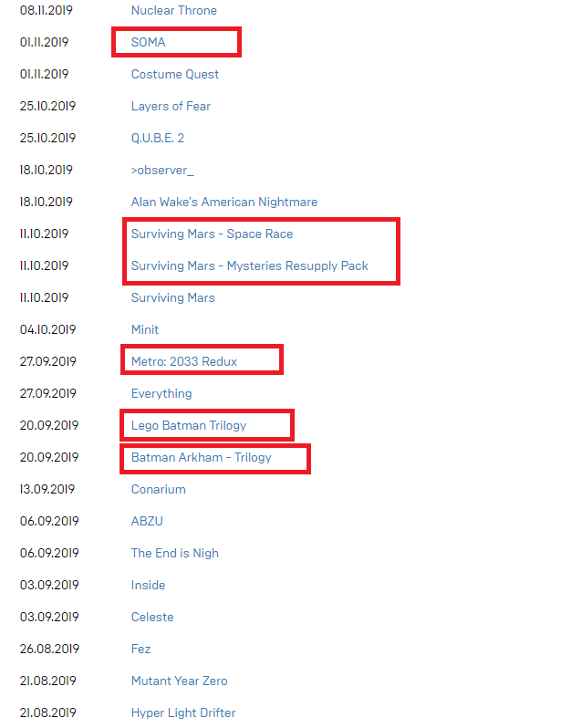The width and height of the screenshot is (582, 728).
Task: Select date 27.09.2019 next to Everything
Action: (47, 394)
